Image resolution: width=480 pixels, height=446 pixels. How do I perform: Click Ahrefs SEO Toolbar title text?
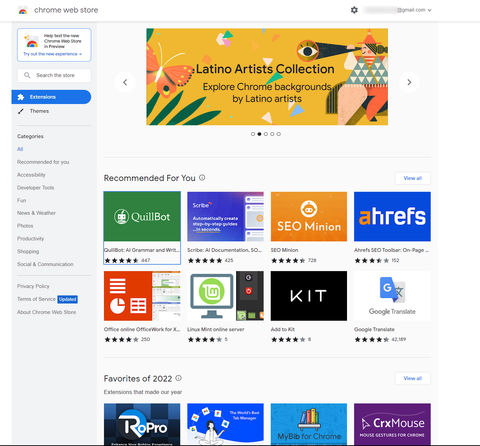click(391, 250)
